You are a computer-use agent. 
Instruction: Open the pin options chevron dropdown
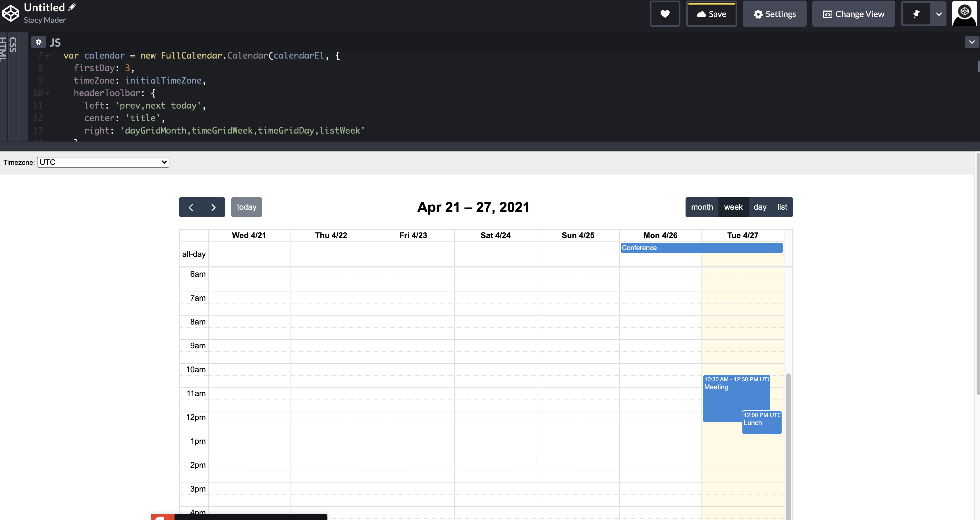point(939,14)
